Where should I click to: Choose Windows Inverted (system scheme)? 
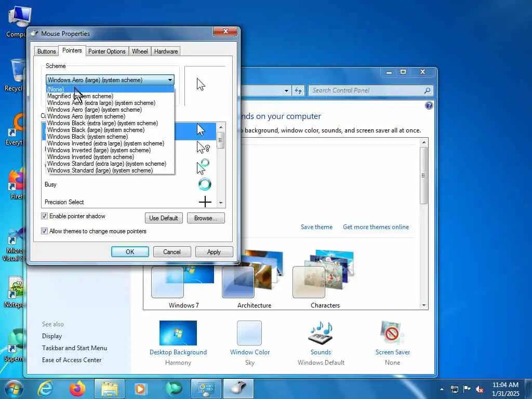tap(110, 157)
